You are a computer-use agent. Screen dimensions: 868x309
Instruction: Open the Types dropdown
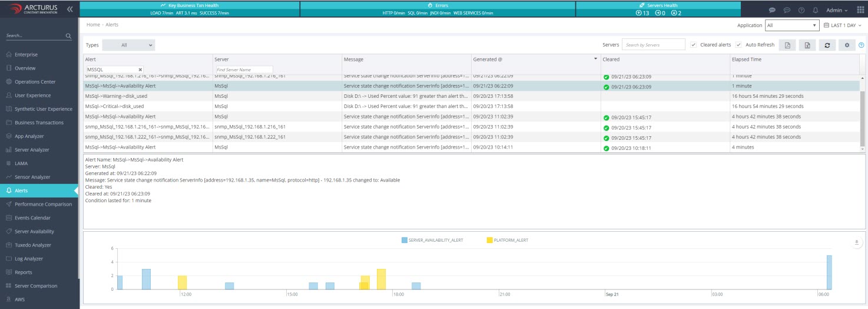pyautogui.click(x=128, y=45)
